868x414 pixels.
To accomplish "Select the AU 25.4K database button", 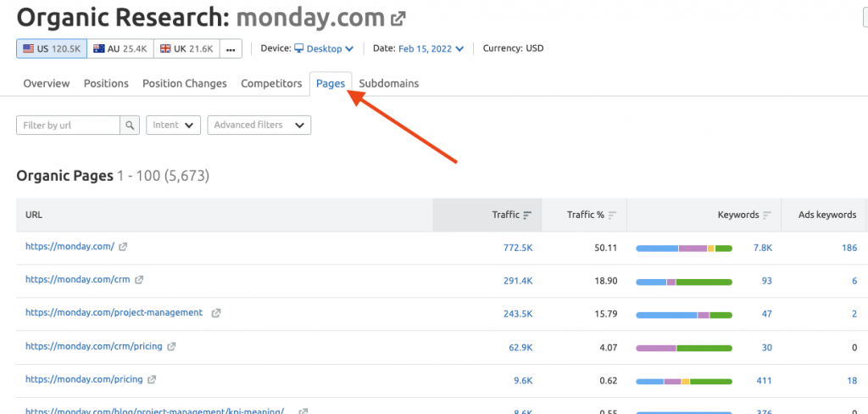I will [x=120, y=48].
